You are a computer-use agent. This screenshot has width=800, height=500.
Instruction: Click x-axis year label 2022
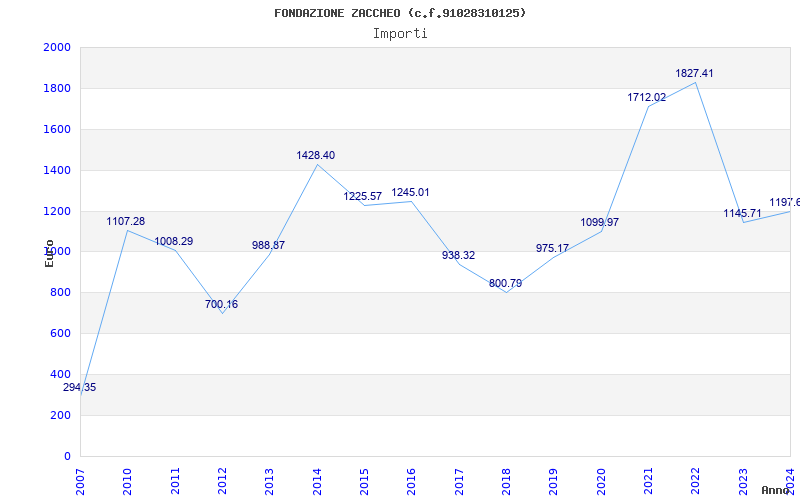(695, 482)
